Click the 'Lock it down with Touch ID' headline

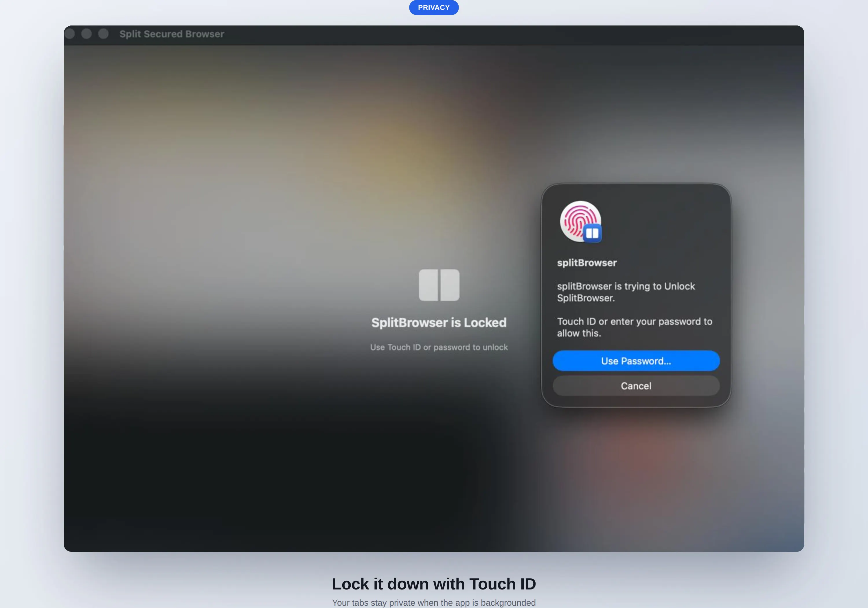coord(434,584)
